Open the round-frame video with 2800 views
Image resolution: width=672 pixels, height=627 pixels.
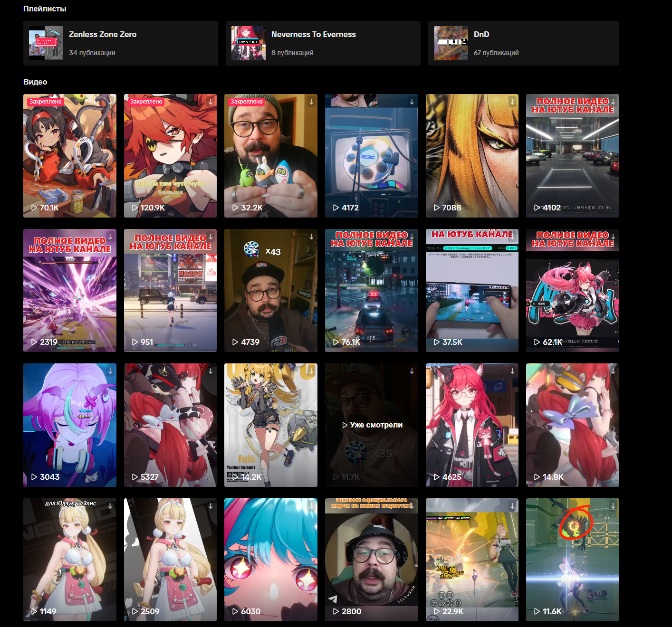click(372, 560)
